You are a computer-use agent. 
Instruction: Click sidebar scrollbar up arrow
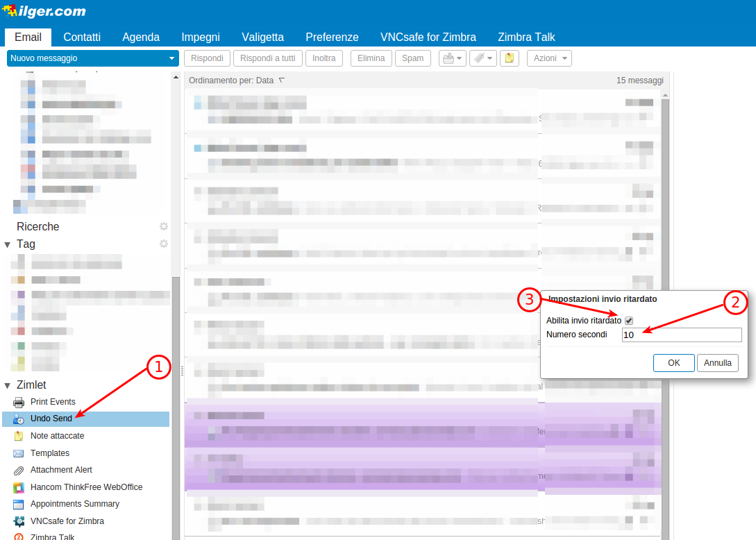coord(176,77)
